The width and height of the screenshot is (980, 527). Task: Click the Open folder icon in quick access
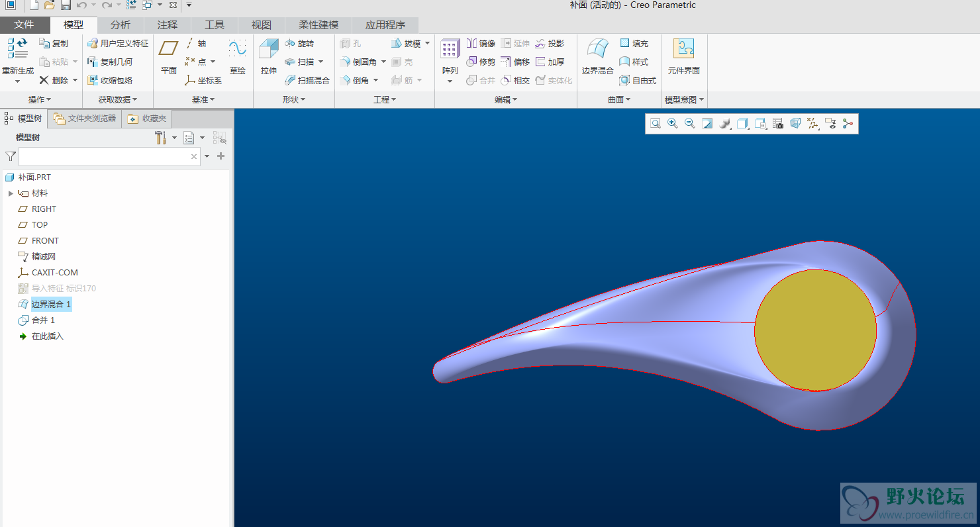click(50, 5)
